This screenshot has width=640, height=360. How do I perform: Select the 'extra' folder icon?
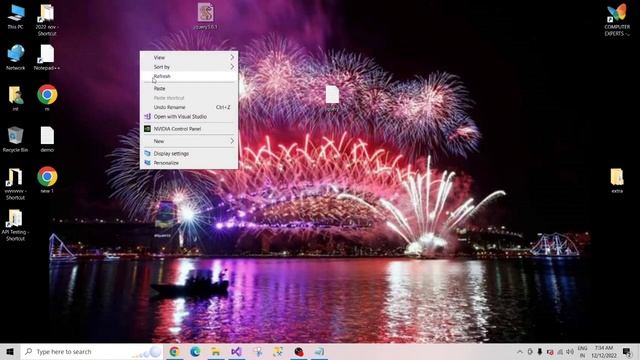[617, 176]
